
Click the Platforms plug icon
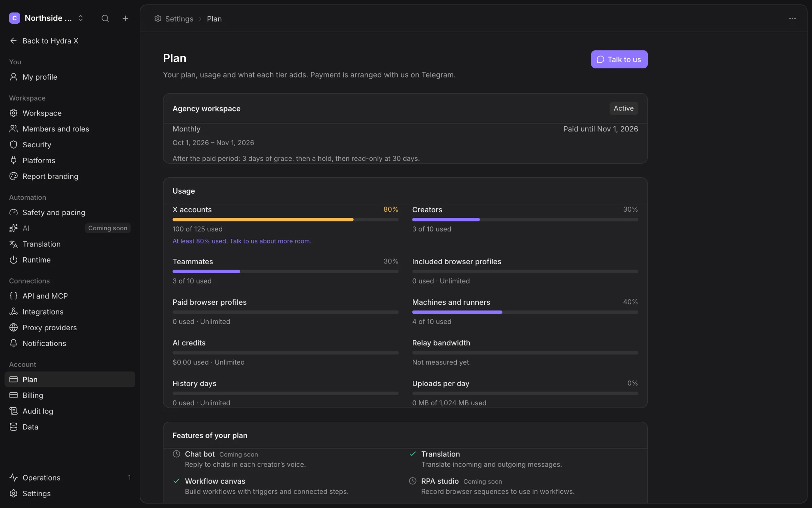[14, 161]
